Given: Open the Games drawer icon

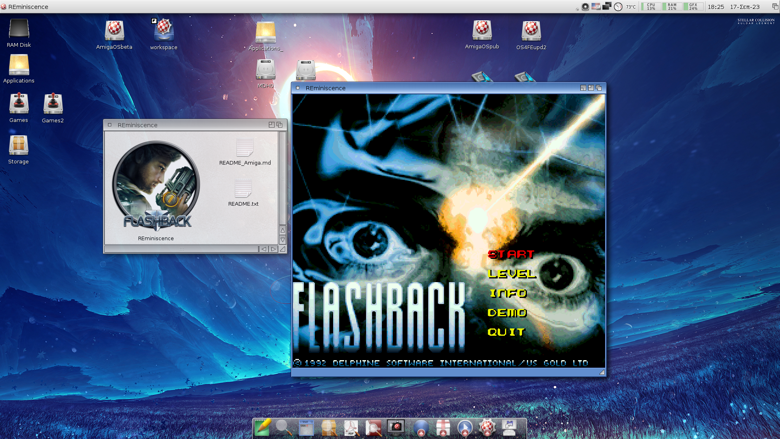Looking at the screenshot, I should coord(19,104).
